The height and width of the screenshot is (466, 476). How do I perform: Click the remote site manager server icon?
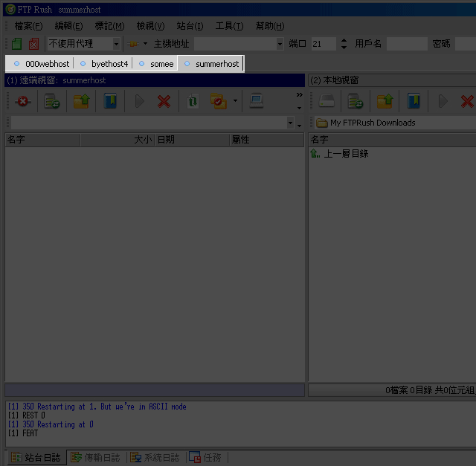click(52, 101)
